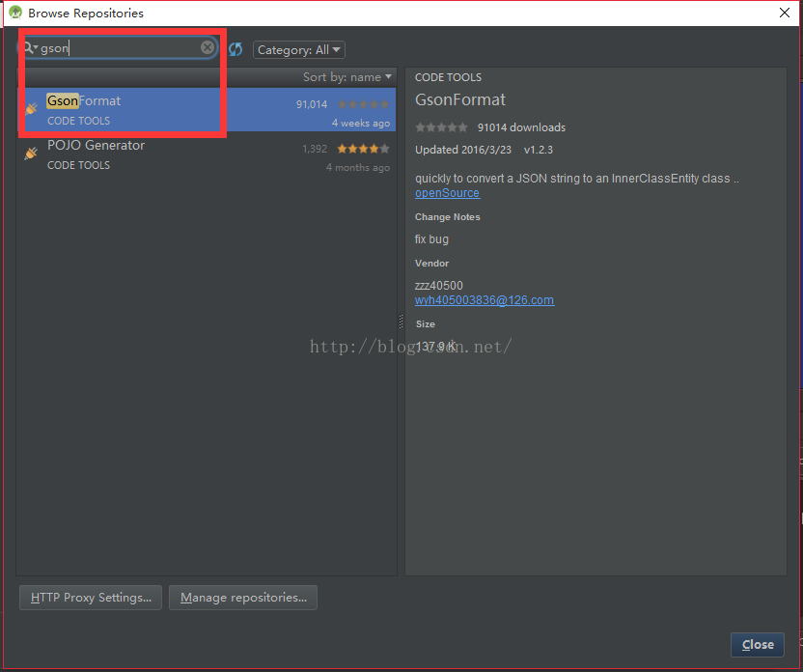Click the 1,392 download count
The width and height of the screenshot is (803, 672).
[x=315, y=149]
